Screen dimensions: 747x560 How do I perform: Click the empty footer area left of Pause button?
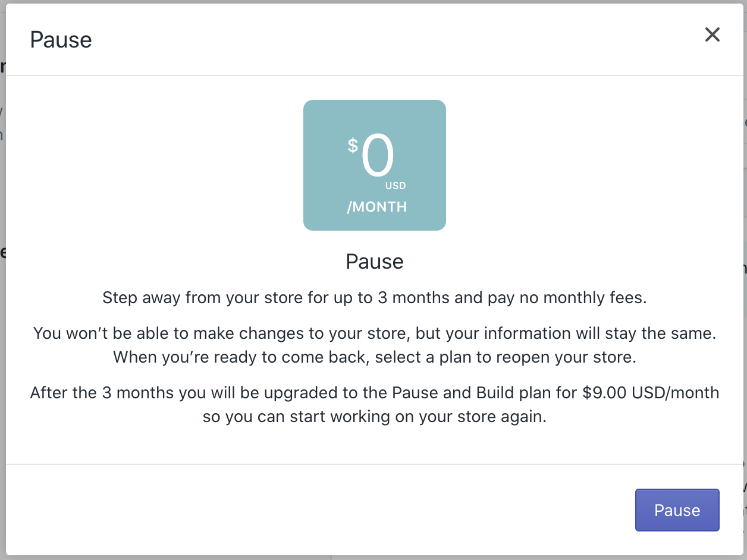point(297,510)
